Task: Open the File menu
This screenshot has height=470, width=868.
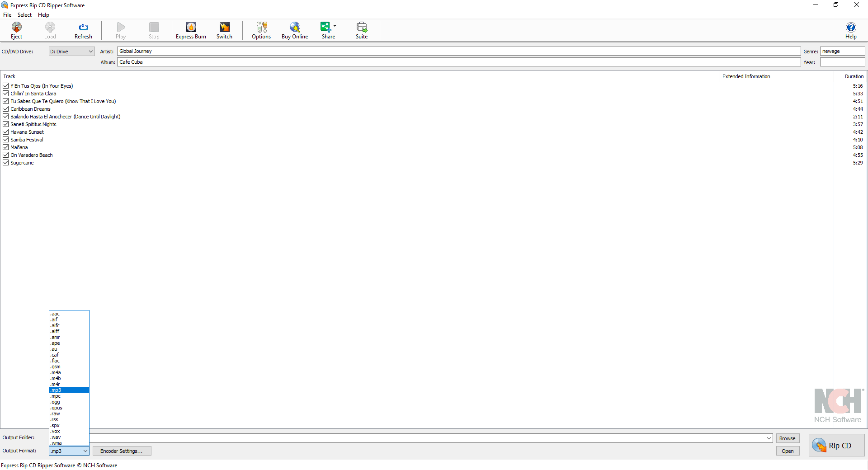Action: point(7,14)
